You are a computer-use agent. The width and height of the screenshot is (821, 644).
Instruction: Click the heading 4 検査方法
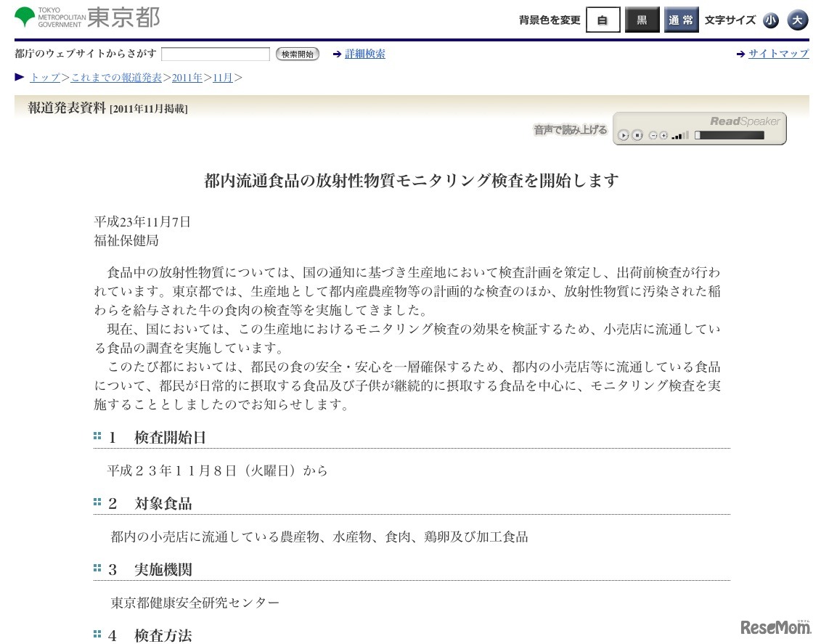(150, 635)
